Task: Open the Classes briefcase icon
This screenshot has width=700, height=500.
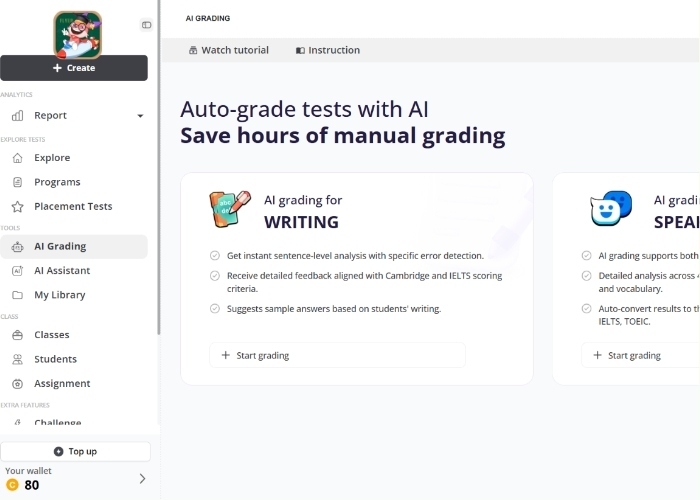Action: [17, 335]
